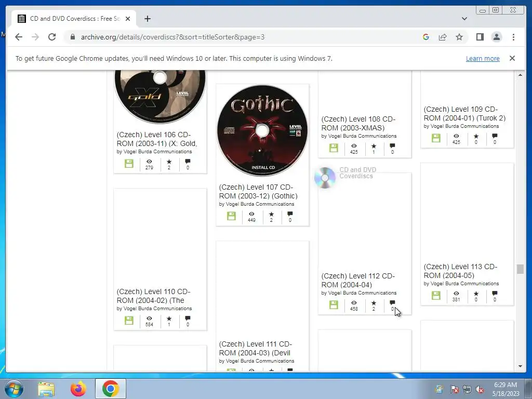The image size is (532, 399).
Task: Open the Share this page icon
Action: tap(443, 37)
